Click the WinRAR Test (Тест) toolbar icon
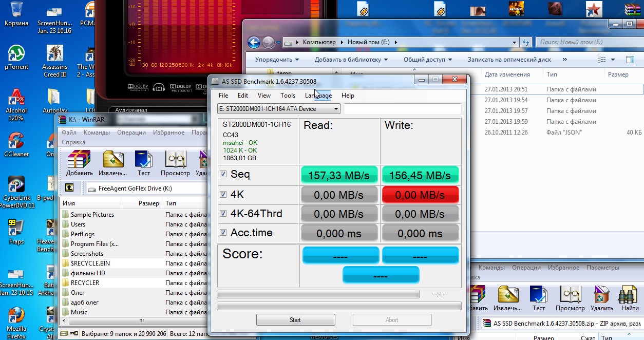This screenshot has width=644, height=340. pyautogui.click(x=143, y=163)
